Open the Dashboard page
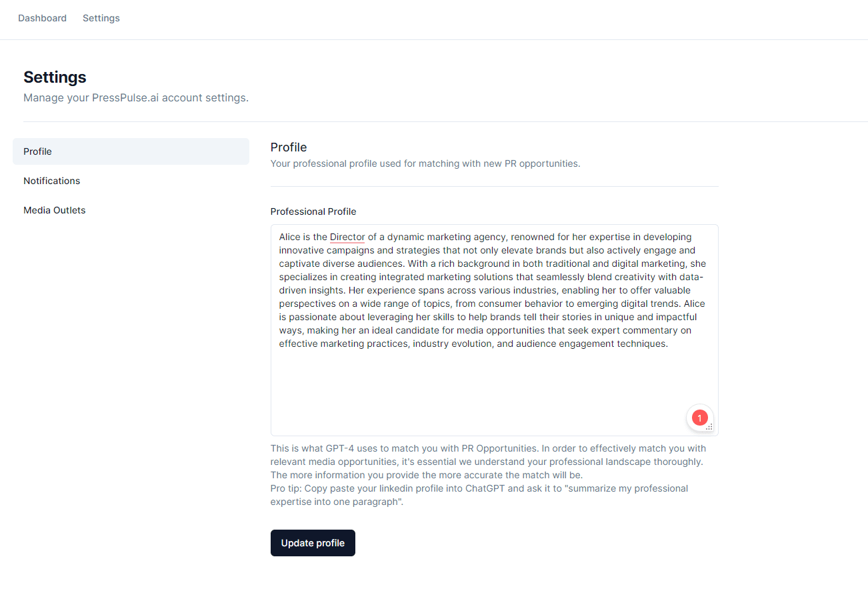This screenshot has height=589, width=868. pos(42,18)
